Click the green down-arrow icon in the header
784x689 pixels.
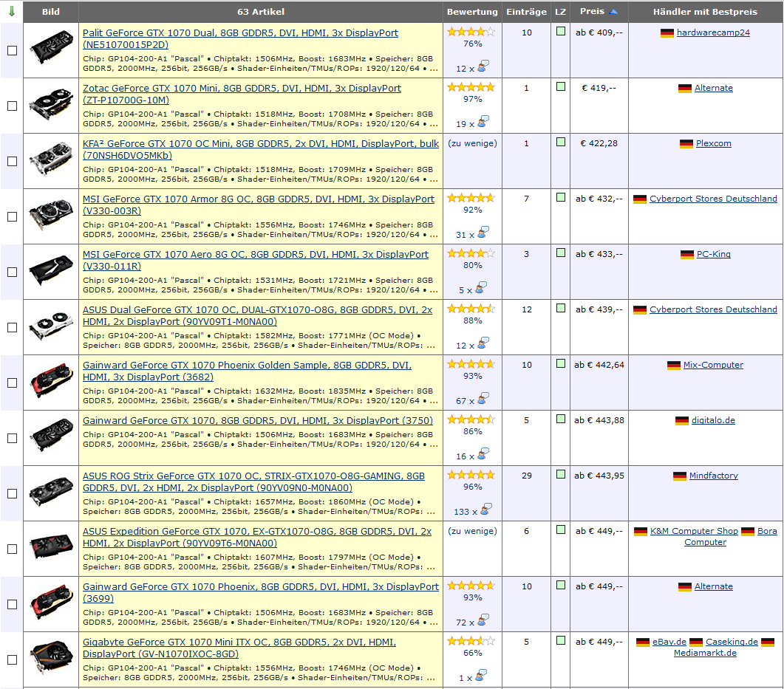point(12,11)
